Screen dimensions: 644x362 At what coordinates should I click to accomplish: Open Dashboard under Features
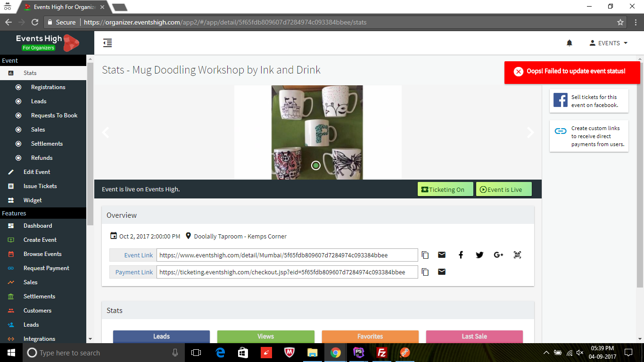click(43, 226)
